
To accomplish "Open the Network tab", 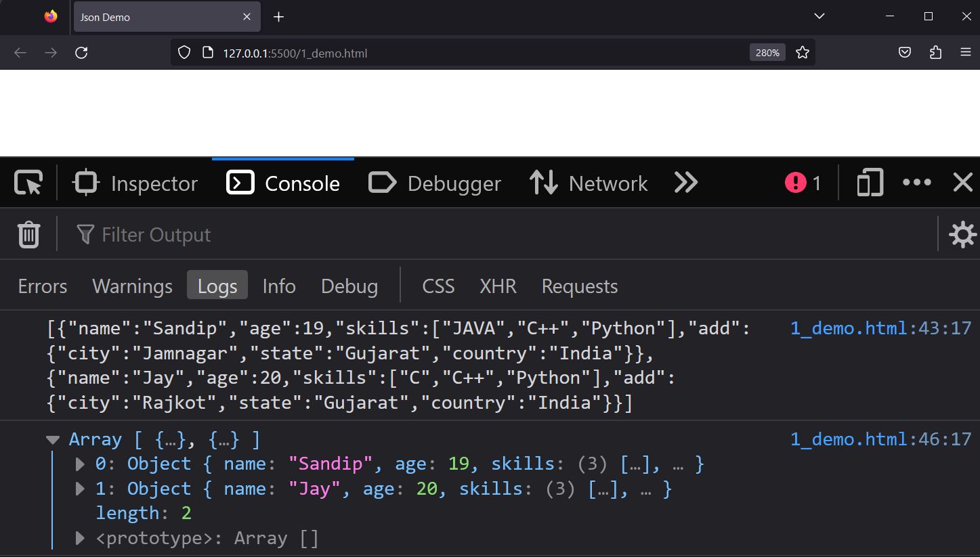I will point(589,183).
